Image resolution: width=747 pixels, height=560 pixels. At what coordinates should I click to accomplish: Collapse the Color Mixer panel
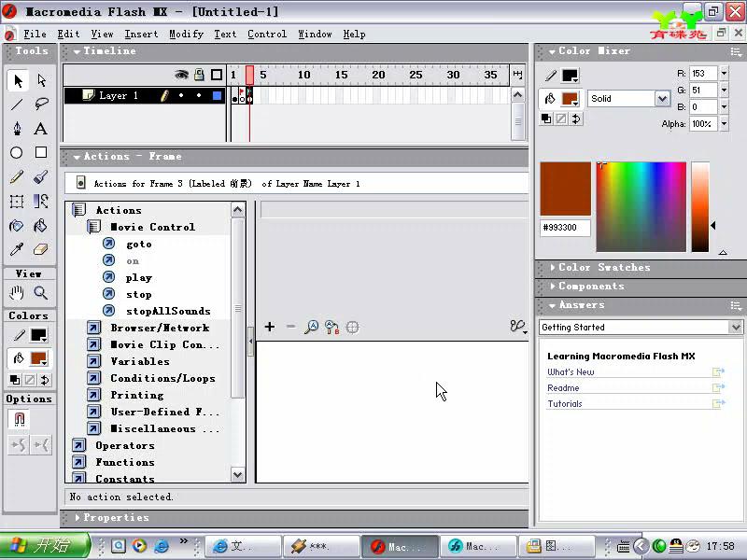(x=552, y=51)
